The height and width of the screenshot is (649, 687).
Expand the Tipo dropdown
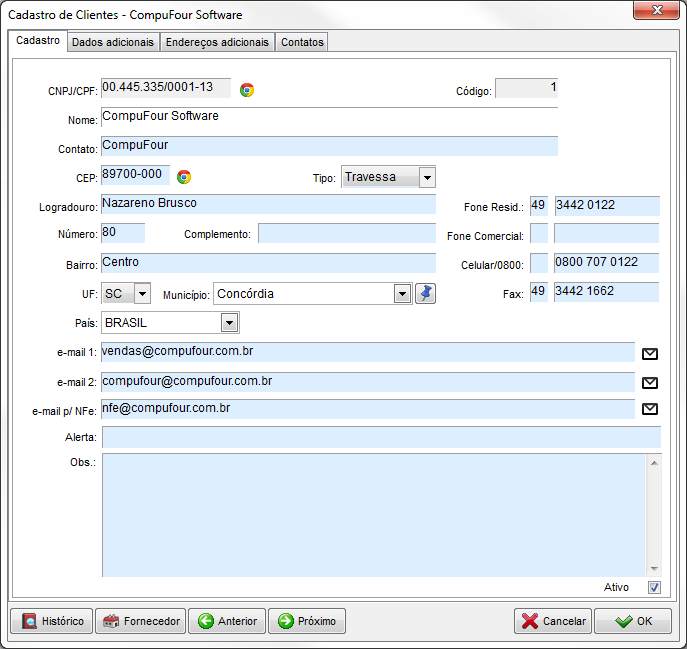coord(427,178)
